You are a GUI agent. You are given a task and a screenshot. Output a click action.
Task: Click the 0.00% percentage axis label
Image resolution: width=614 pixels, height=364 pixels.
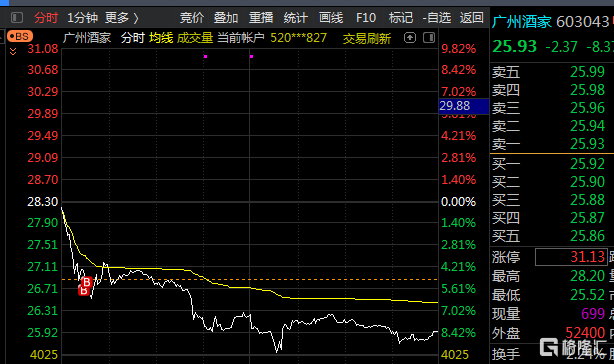click(x=459, y=202)
